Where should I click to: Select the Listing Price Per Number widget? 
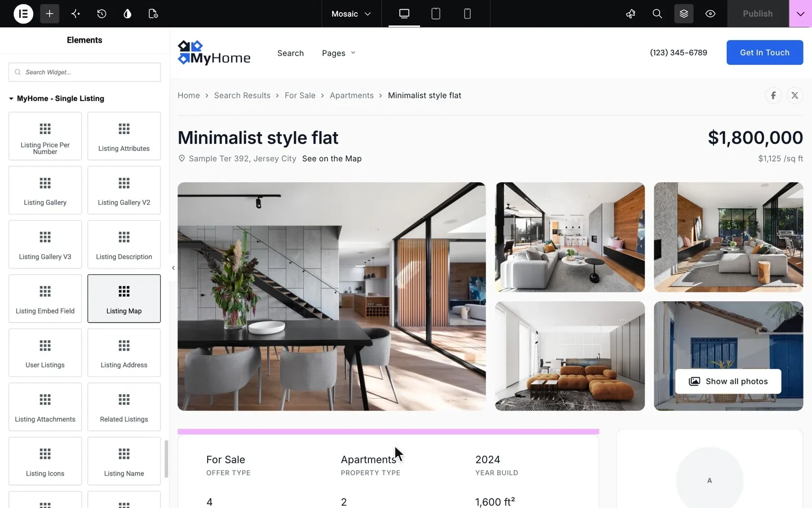click(x=45, y=136)
